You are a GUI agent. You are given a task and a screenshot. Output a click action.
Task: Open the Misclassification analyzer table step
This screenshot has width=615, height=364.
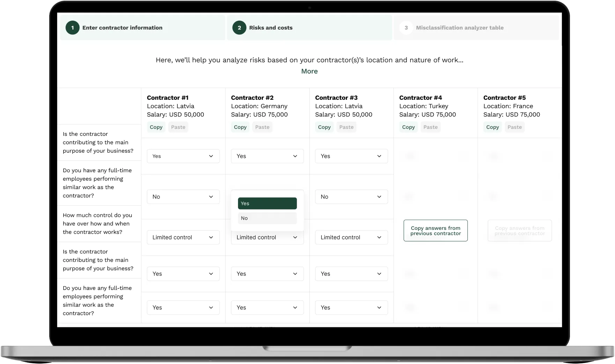[x=460, y=28]
